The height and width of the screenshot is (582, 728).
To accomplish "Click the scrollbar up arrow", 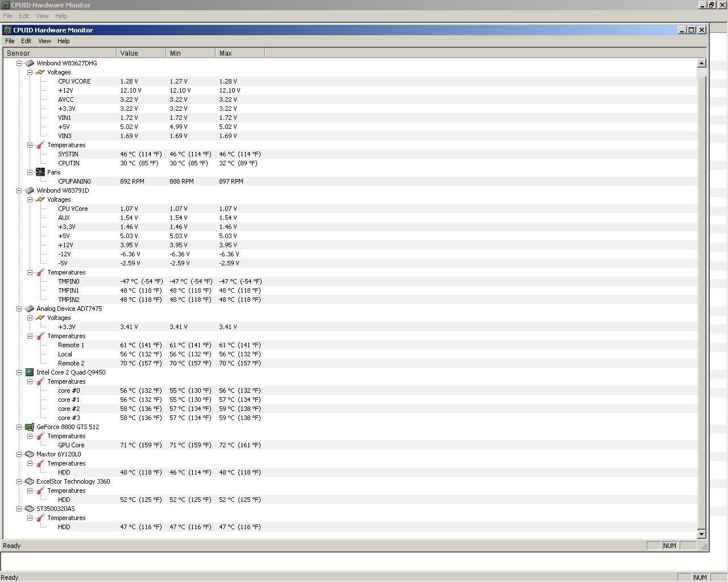I will tap(701, 63).
